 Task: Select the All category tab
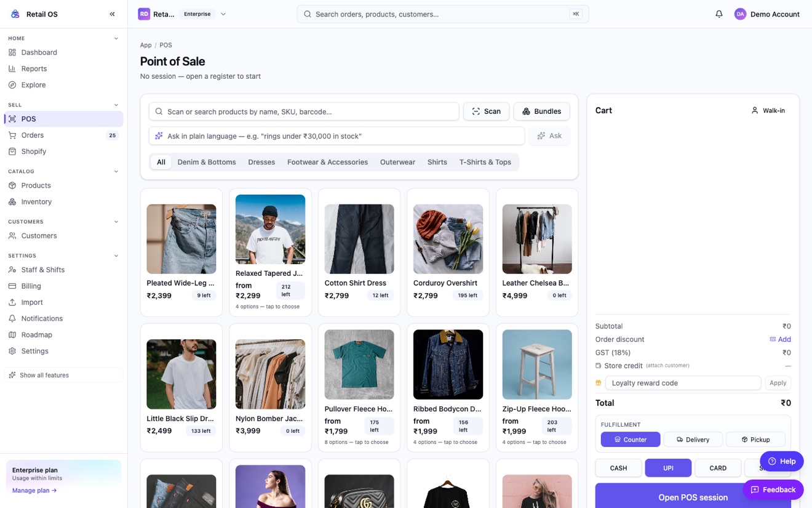tap(161, 162)
